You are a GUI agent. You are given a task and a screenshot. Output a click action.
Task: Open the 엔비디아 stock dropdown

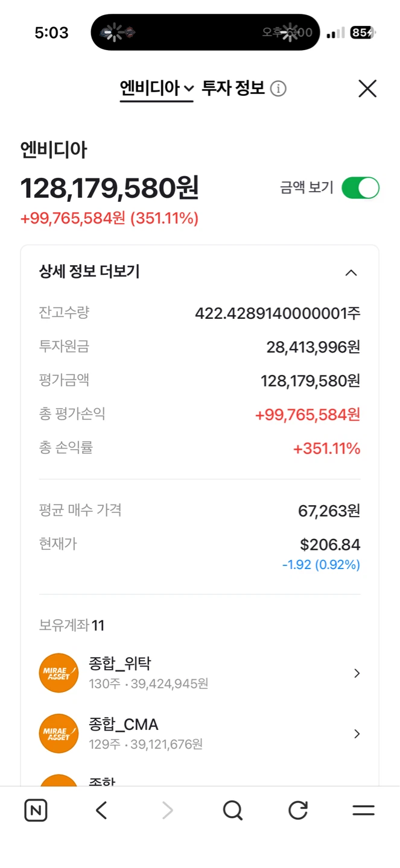[x=156, y=89]
